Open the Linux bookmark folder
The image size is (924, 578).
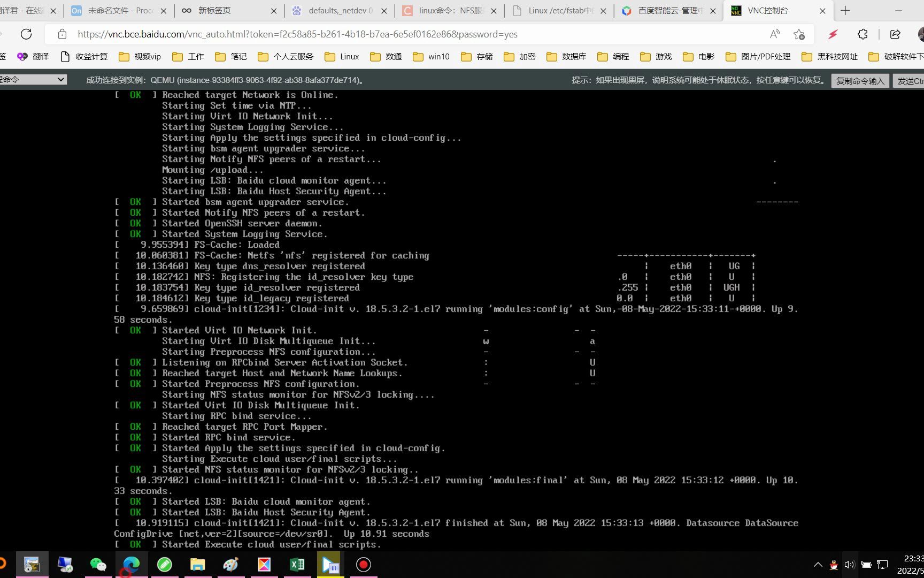click(x=342, y=57)
